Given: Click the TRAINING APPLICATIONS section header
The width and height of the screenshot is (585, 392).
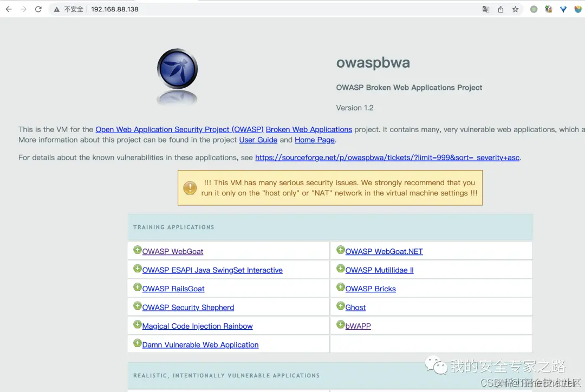Looking at the screenshot, I should pyautogui.click(x=174, y=227).
